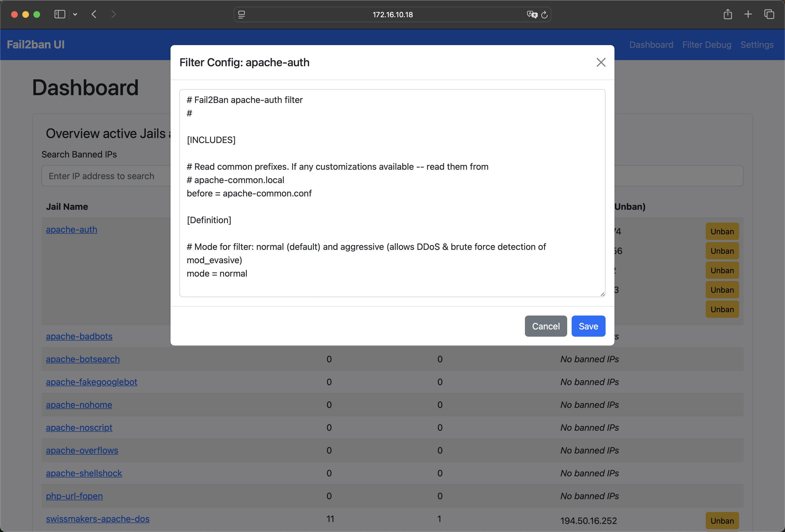Click the Share icon in the toolbar

pyautogui.click(x=728, y=14)
